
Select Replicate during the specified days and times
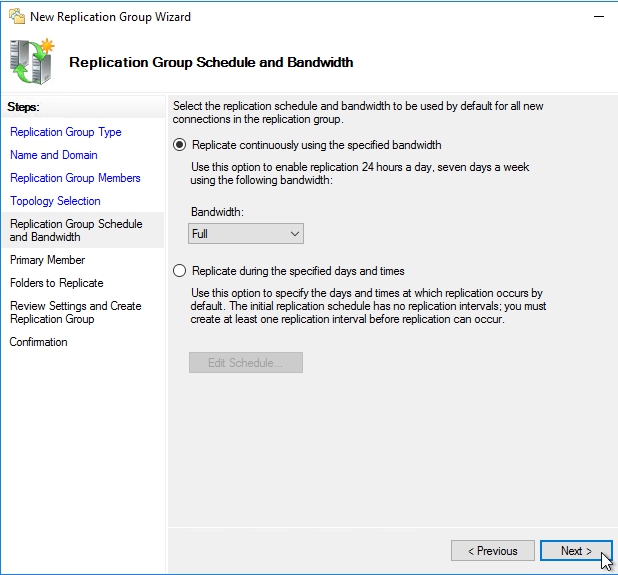tap(180, 271)
